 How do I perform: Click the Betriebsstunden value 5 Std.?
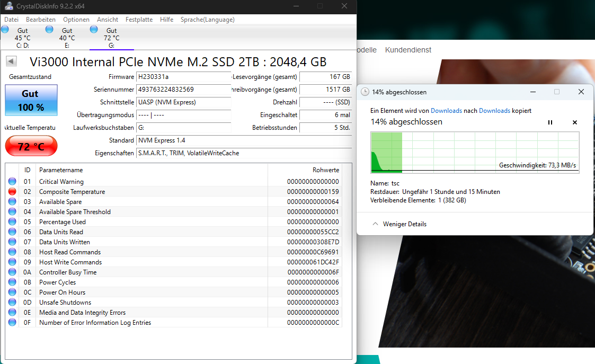325,128
